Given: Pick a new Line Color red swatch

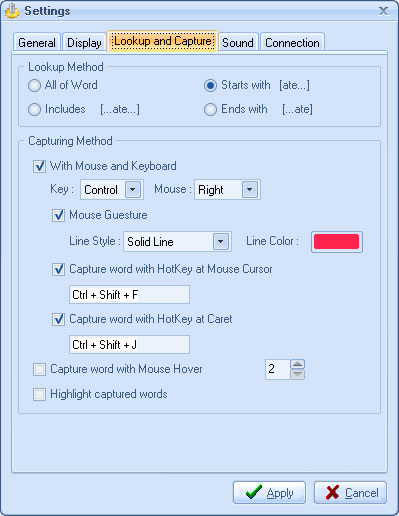Looking at the screenshot, I should pos(337,242).
